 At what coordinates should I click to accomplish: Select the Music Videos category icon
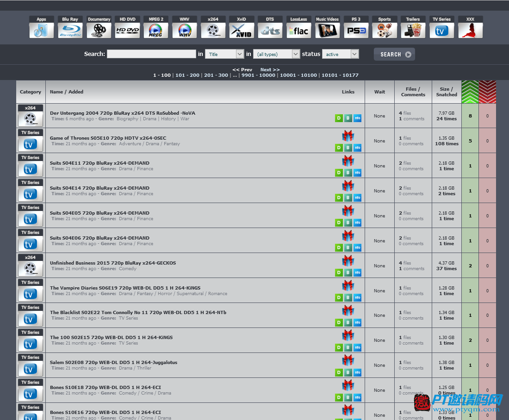327,27
